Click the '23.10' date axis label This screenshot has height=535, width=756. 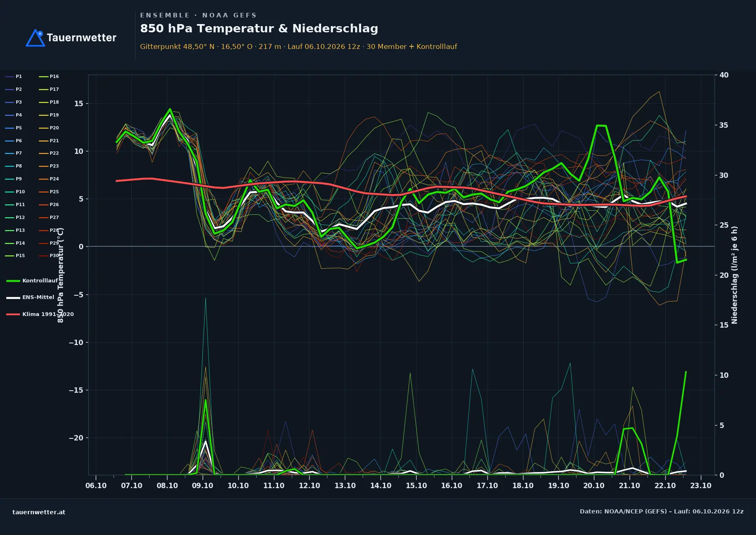point(701,486)
